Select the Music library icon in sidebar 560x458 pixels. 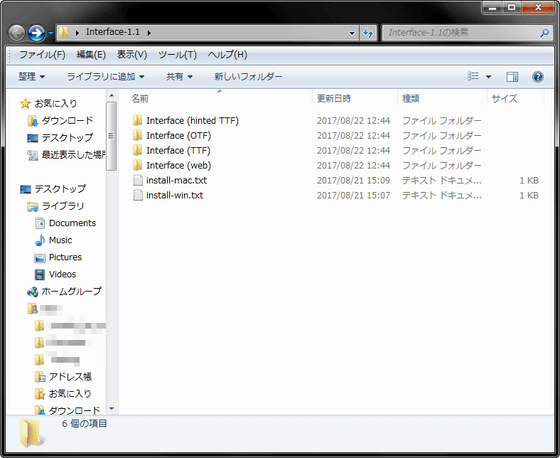pyautogui.click(x=40, y=240)
